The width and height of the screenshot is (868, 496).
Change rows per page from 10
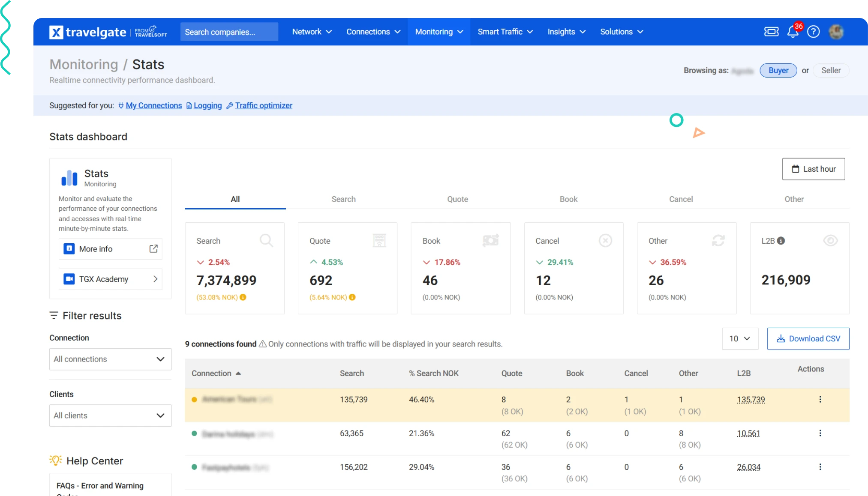739,339
